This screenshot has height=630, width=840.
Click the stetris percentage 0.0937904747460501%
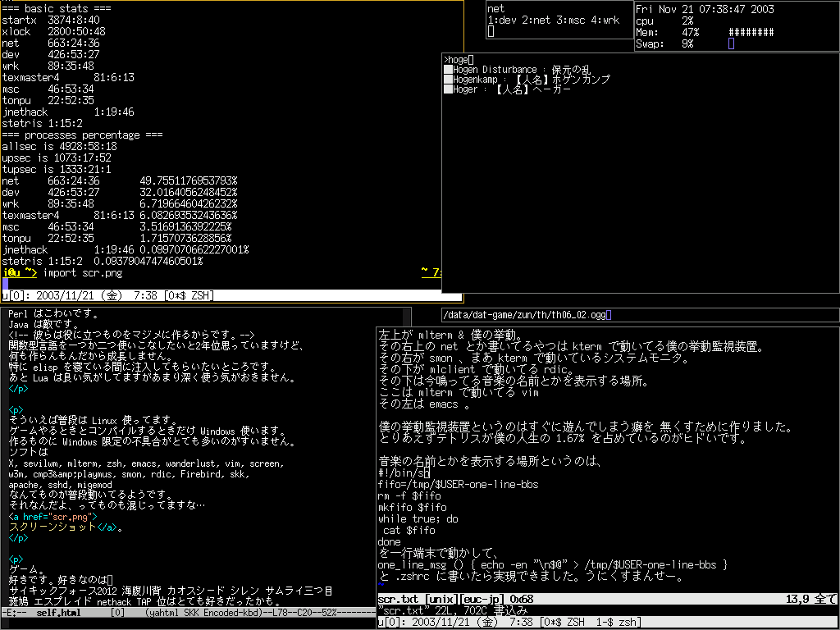coord(148,262)
